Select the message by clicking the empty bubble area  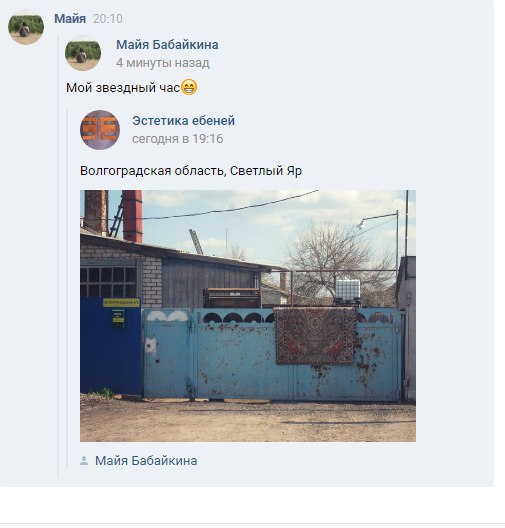(x=370, y=84)
